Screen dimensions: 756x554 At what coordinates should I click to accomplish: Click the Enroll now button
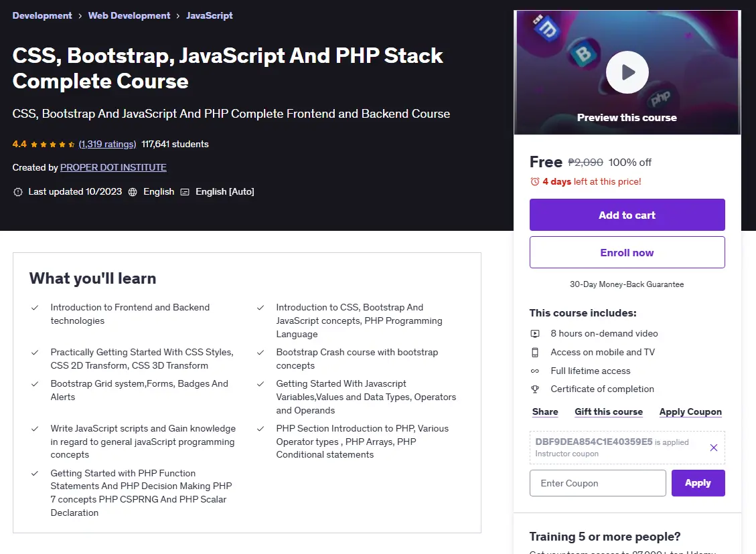pos(627,252)
